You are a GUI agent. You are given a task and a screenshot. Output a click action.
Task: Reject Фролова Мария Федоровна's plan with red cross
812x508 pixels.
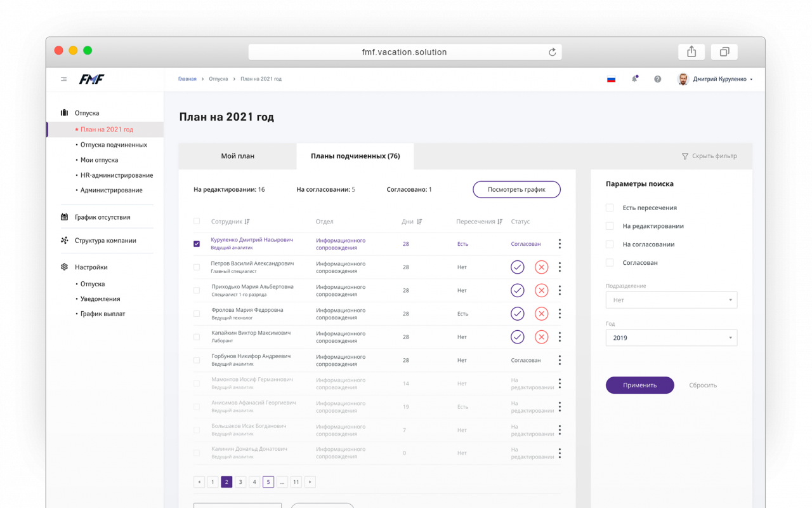pos(541,314)
